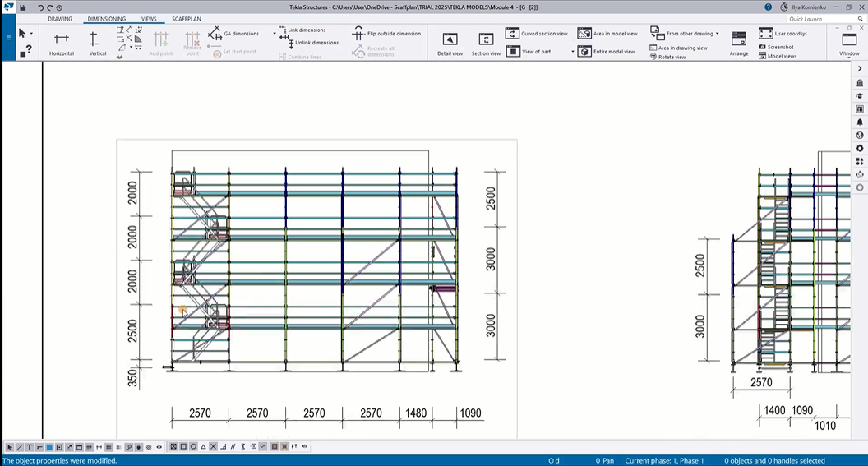Click the orange filled square bottom icon
This screenshot has width=868, height=466.
274,446
